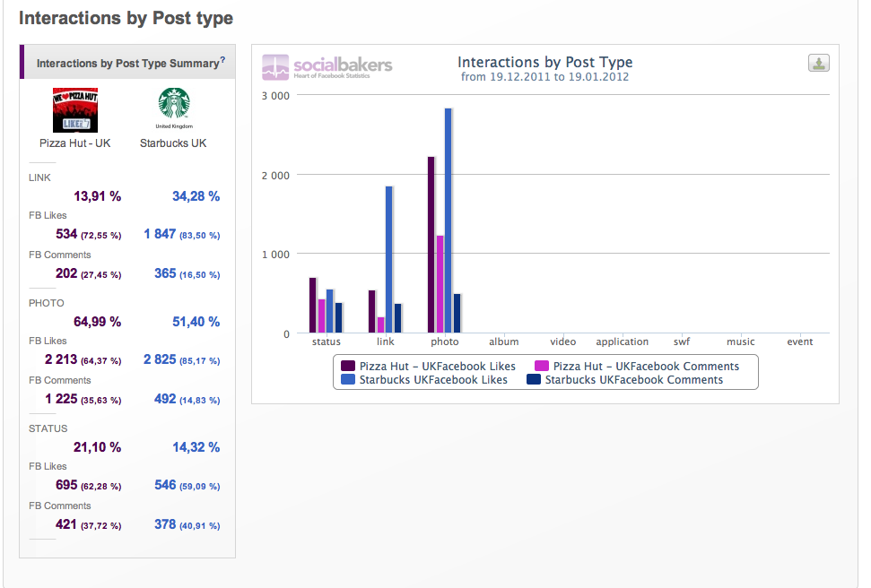Click the 'event' axis label
The image size is (871, 588).
(x=800, y=342)
